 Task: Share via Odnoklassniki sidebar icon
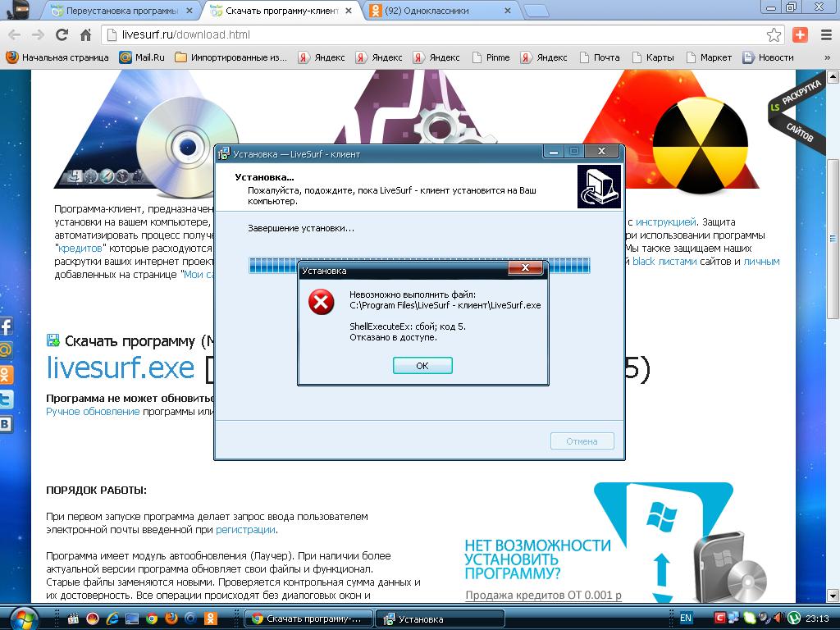tap(6, 375)
